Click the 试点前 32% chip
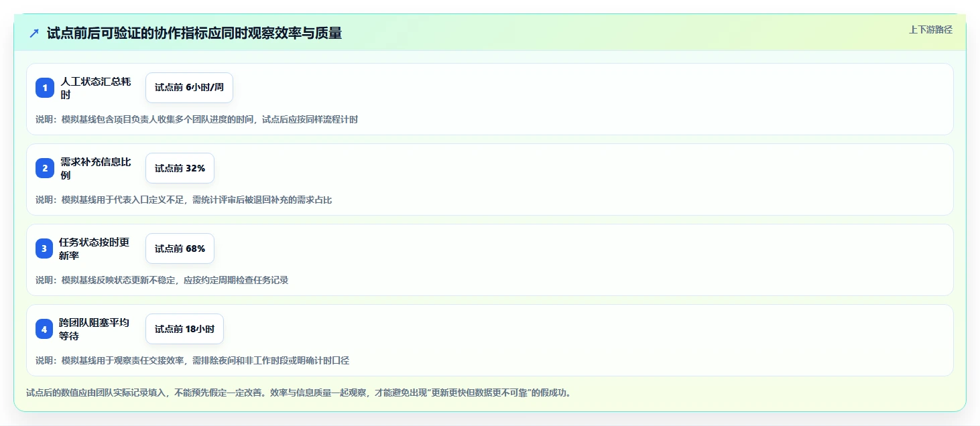Viewport: 980px width, 426px height. coord(180,168)
